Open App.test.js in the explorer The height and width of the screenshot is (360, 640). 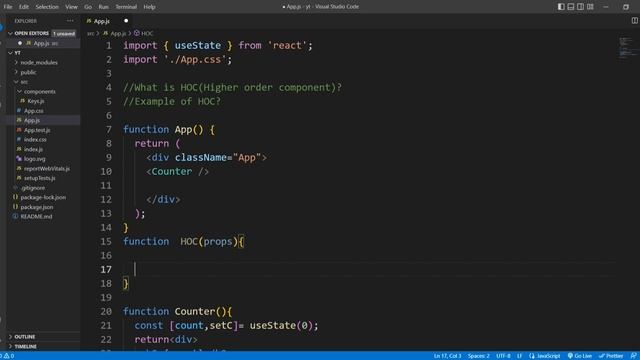37,130
